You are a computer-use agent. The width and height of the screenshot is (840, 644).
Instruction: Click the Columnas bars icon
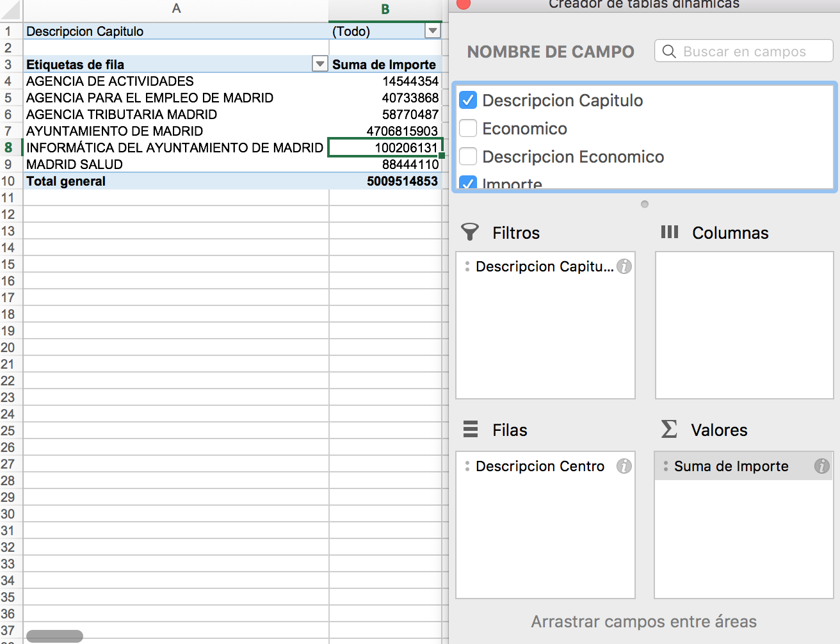(669, 232)
